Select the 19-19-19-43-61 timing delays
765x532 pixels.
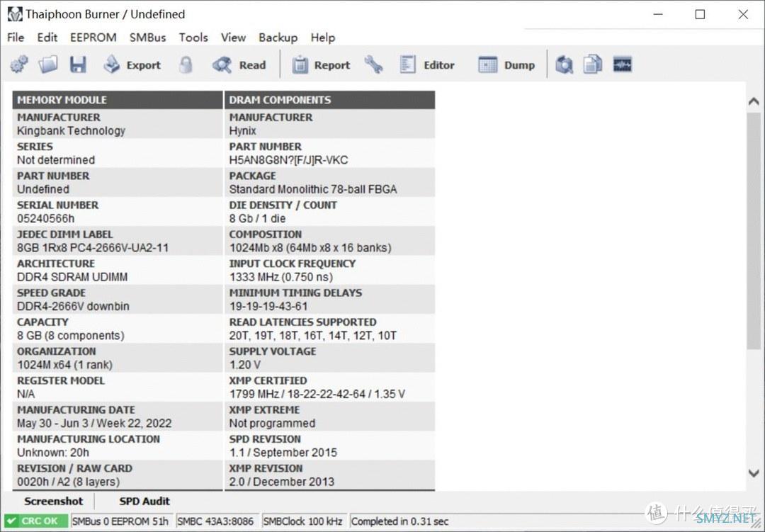coord(268,307)
